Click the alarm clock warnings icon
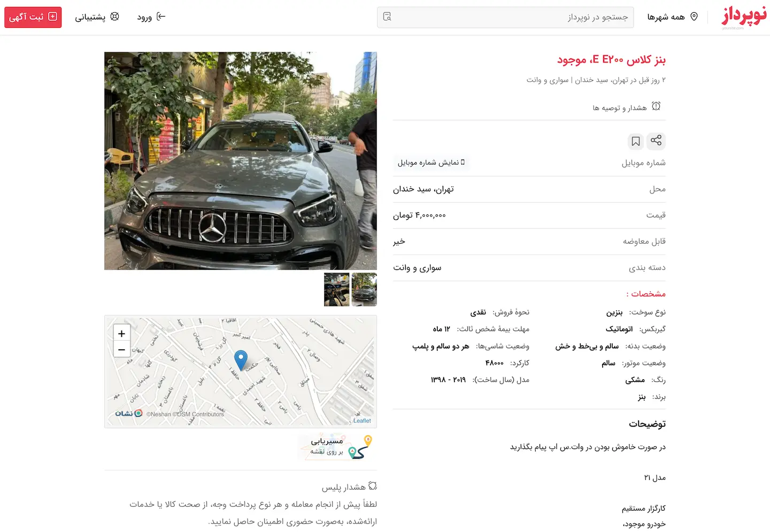 (x=656, y=106)
